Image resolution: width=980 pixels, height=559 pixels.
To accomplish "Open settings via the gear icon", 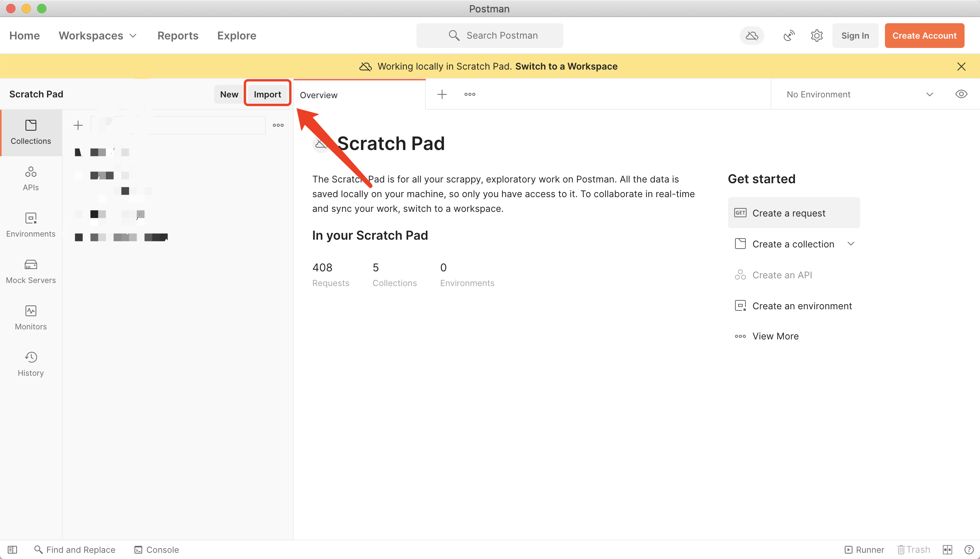I will 817,36.
